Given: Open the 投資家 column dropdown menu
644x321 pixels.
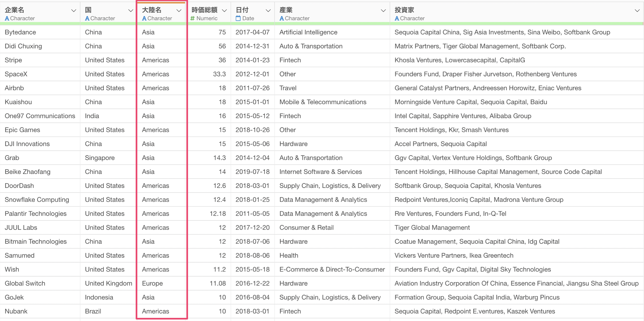Looking at the screenshot, I should click(637, 10).
